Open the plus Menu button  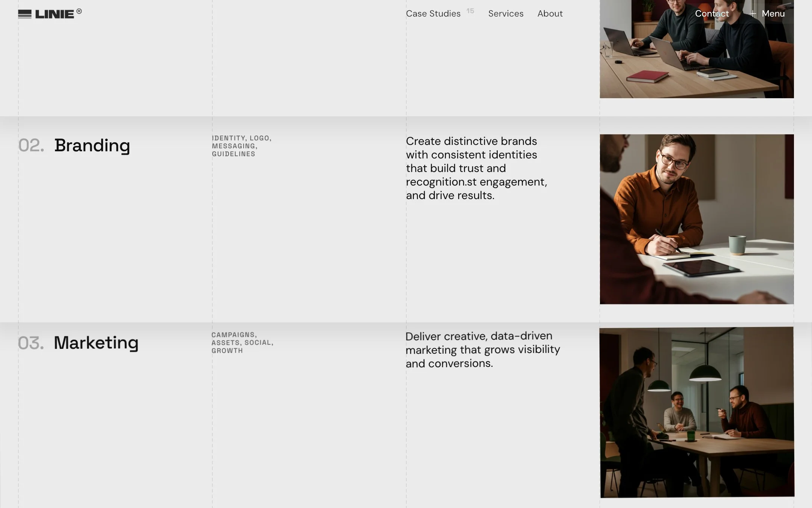pos(767,14)
